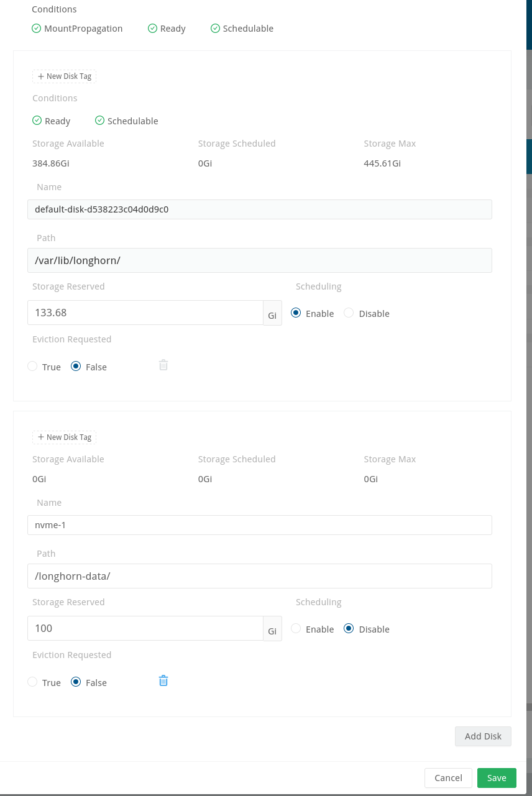Save the node disk changes

(497, 778)
